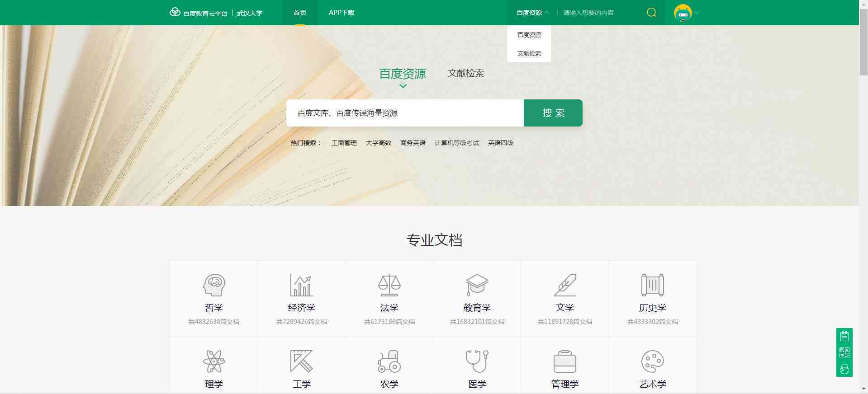Select the 经济学 chart icon

301,285
